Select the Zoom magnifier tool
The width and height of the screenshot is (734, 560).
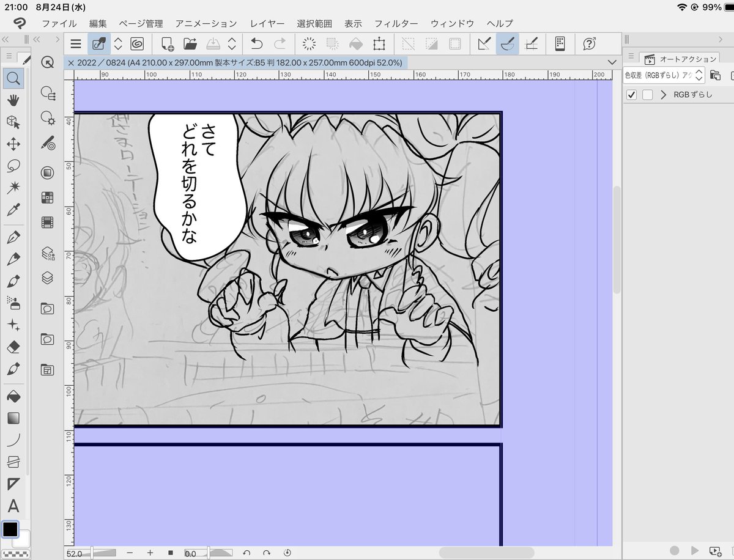13,78
